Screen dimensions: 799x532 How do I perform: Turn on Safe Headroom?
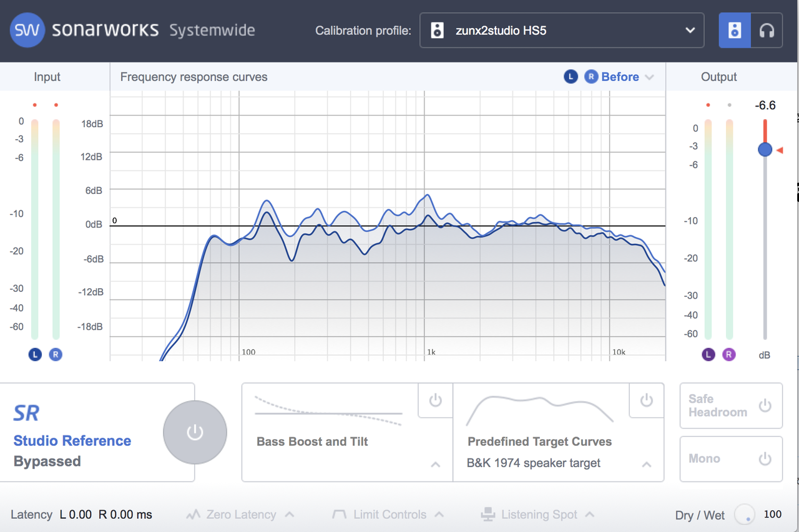(765, 406)
